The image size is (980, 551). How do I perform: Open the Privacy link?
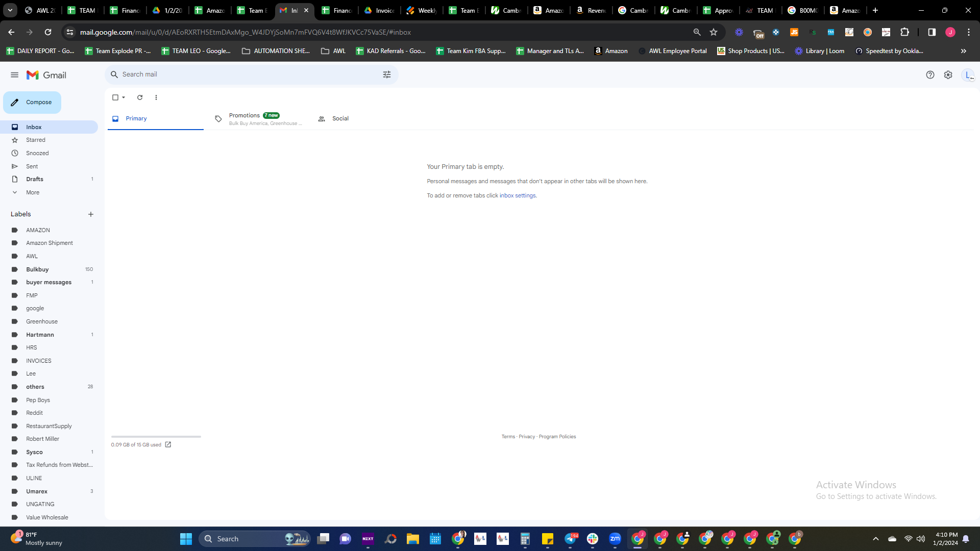527,437
